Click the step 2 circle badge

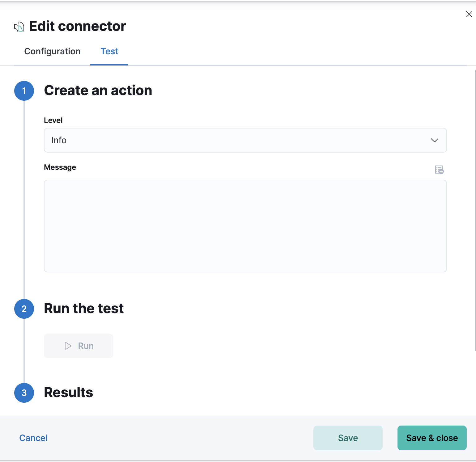24,309
